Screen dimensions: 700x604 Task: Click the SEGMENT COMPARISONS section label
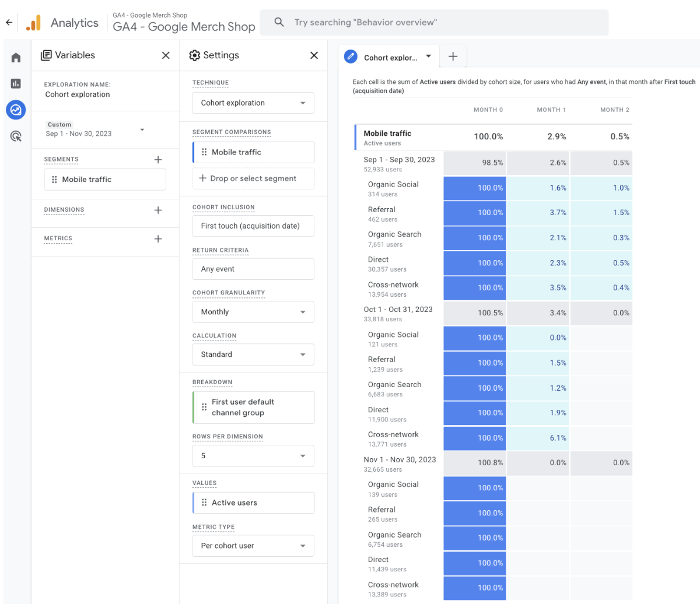(232, 132)
